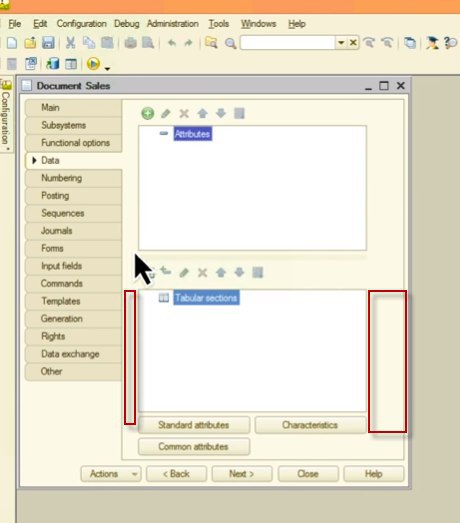Switch to the Posting tab
Image resolution: width=460 pixels, height=523 pixels.
[73, 195]
